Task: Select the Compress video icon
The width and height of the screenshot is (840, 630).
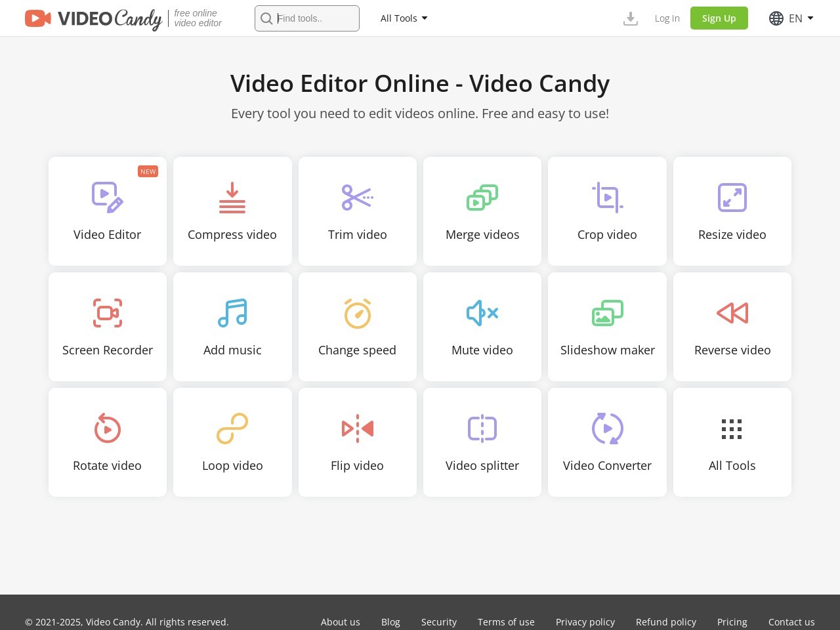Action: [232, 198]
